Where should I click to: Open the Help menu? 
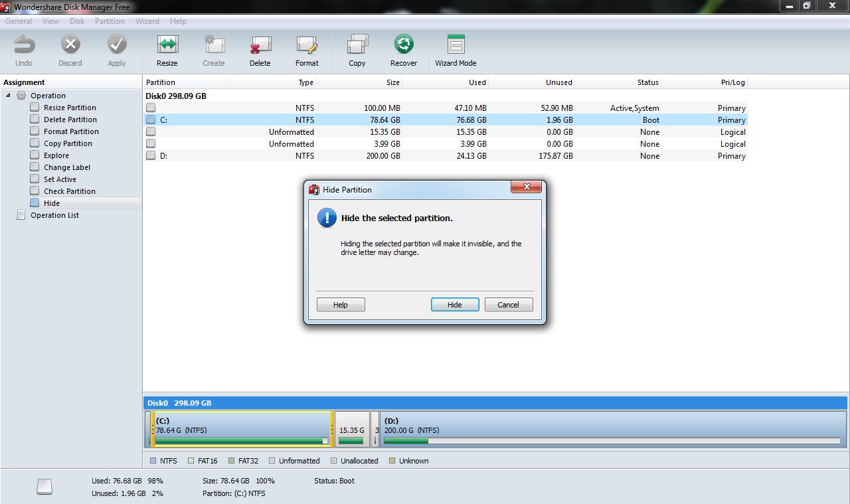[x=178, y=21]
